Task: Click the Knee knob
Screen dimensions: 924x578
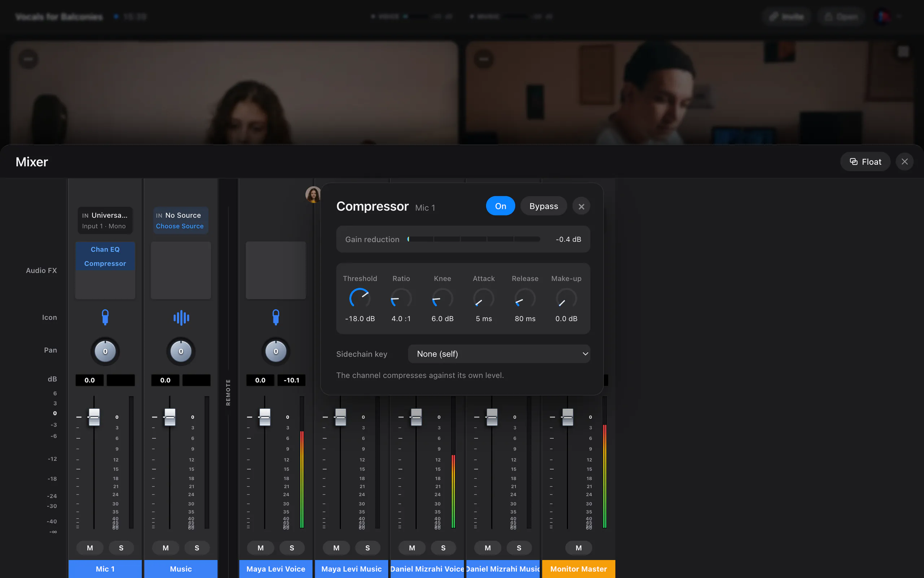Action: point(442,298)
